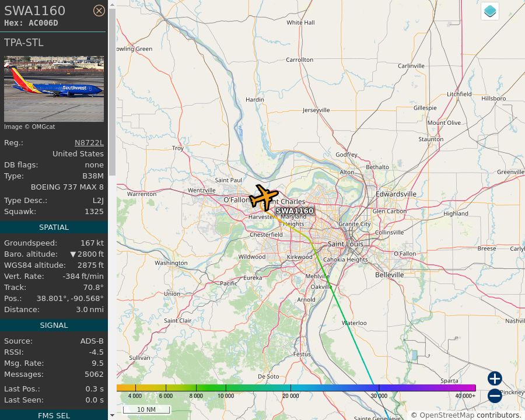Select the orange aircraft icon on map
This screenshot has height=420, width=525.
264,197
